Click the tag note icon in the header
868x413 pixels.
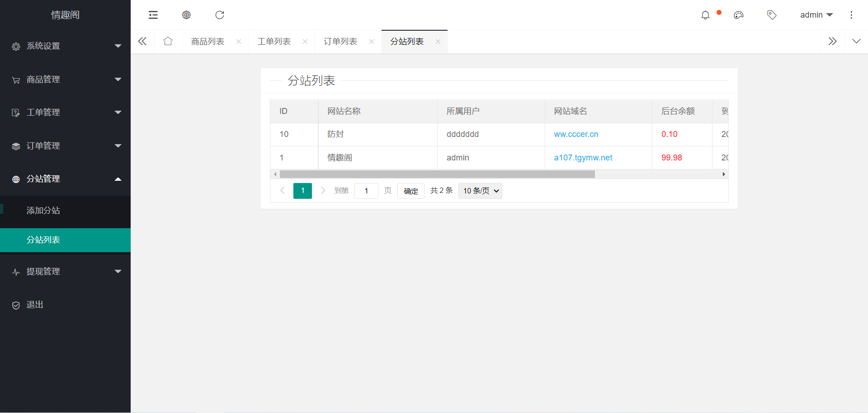coord(772,15)
